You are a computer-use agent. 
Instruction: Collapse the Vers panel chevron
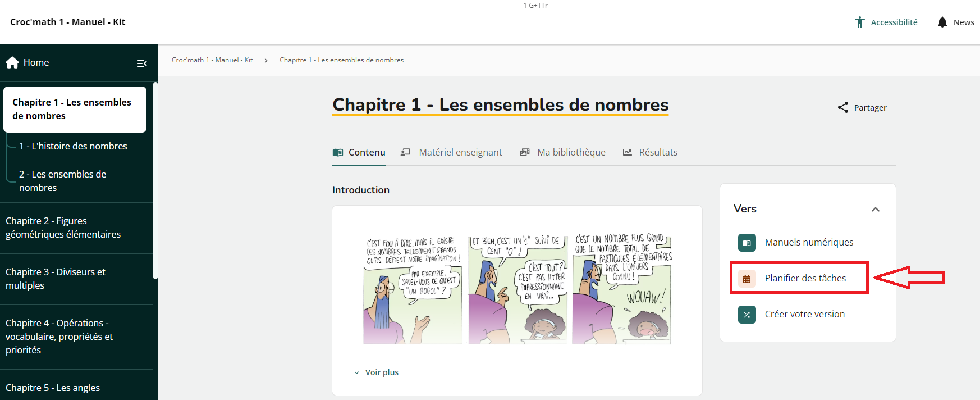click(876, 210)
